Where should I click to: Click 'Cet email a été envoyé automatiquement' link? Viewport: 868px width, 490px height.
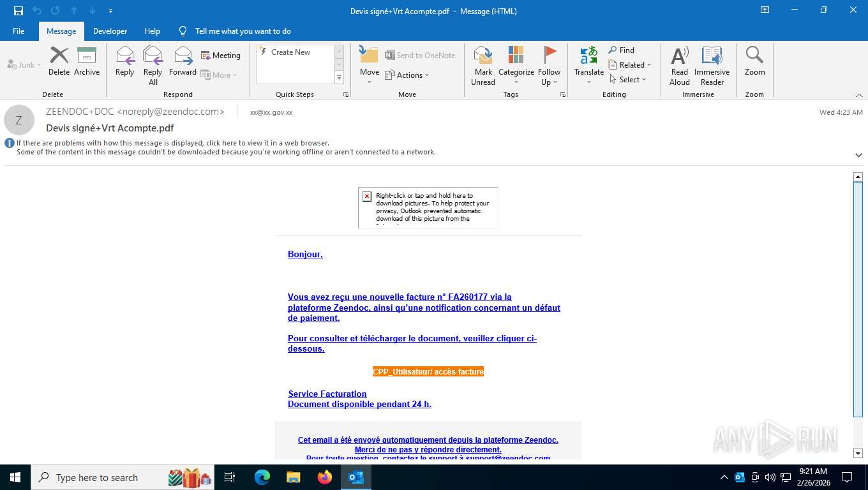click(x=428, y=440)
